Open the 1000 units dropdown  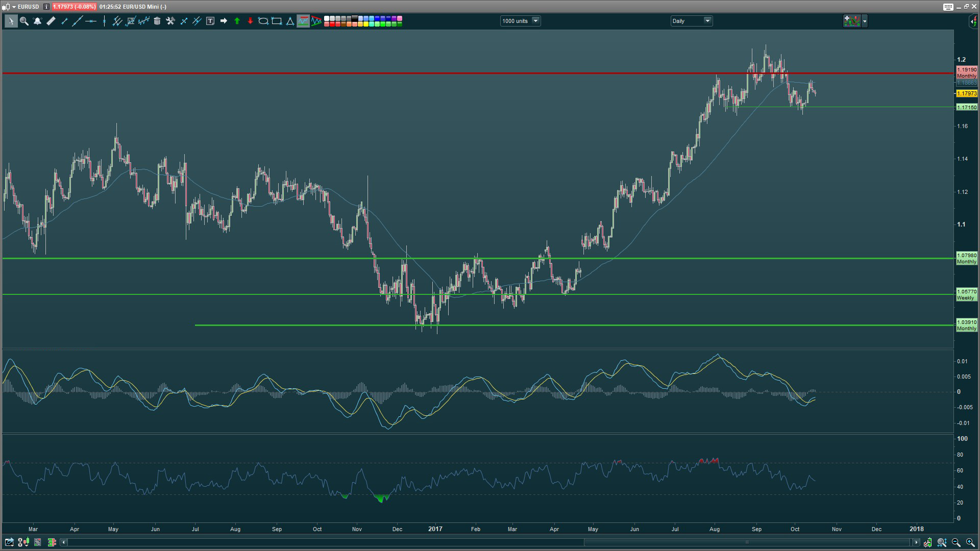click(535, 21)
